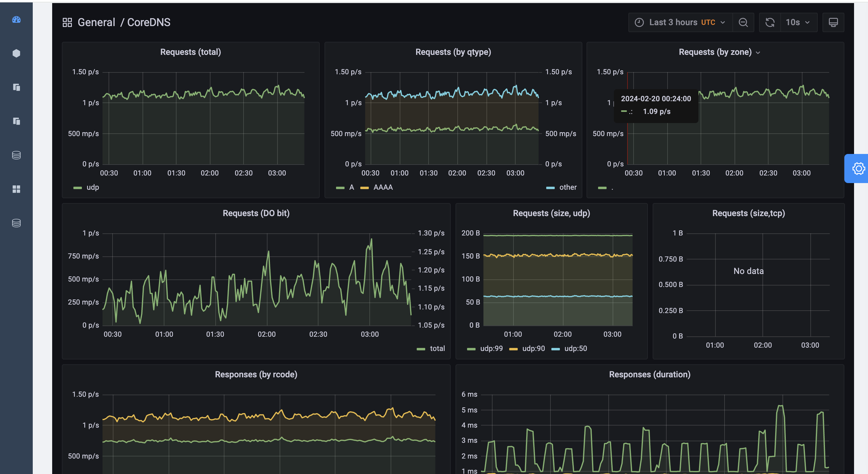Click the bottom database stack sidebar icon

click(x=16, y=223)
